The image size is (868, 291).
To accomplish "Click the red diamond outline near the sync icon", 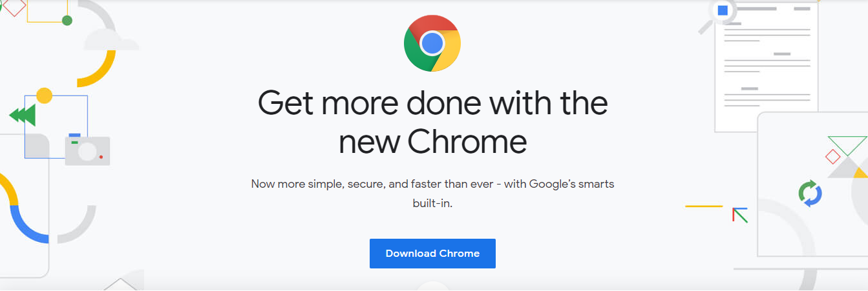I will click(x=832, y=156).
